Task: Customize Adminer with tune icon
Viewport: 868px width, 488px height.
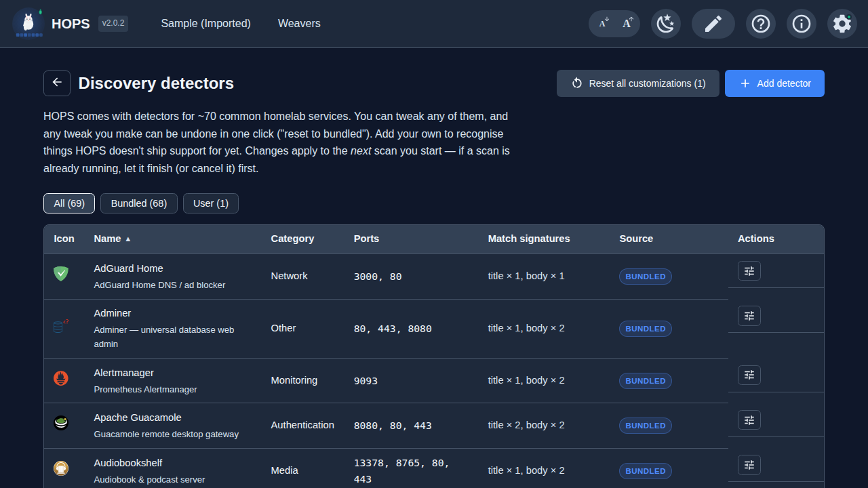Action: [x=749, y=316]
